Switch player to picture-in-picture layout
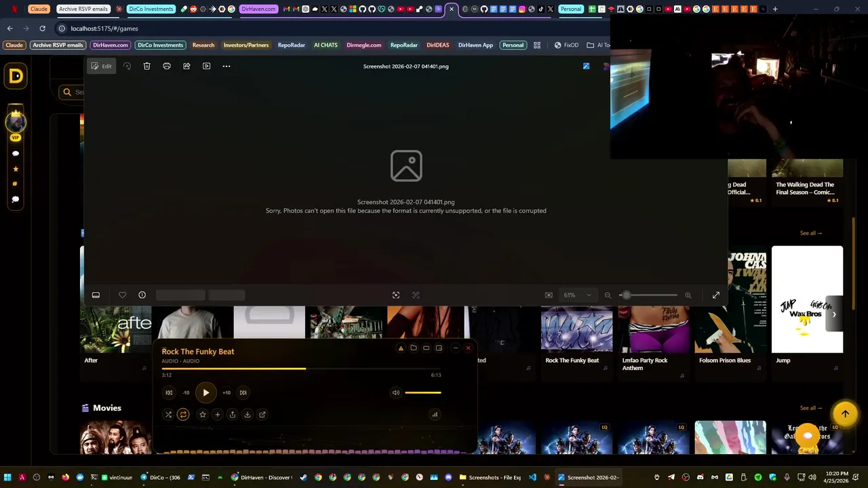This screenshot has width=868, height=488. (x=439, y=348)
